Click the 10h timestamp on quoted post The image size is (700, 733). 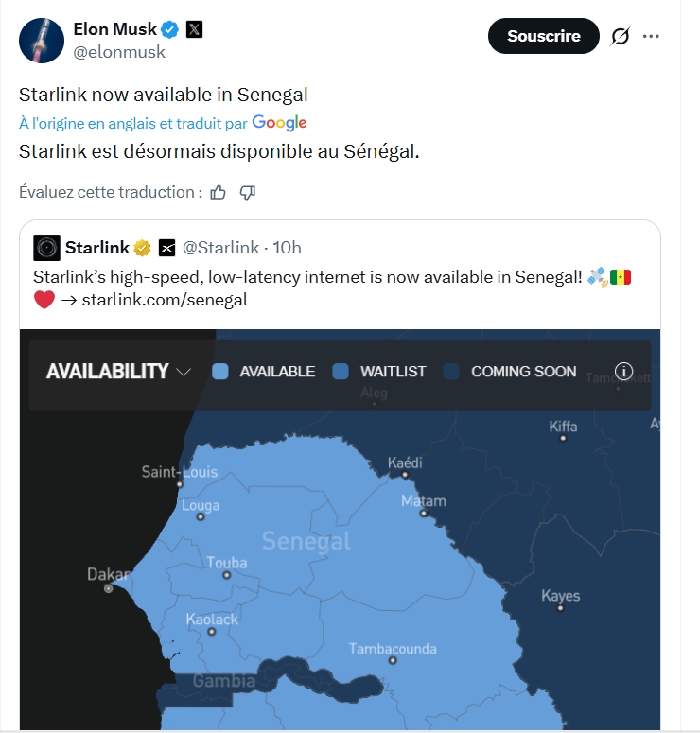[287, 248]
